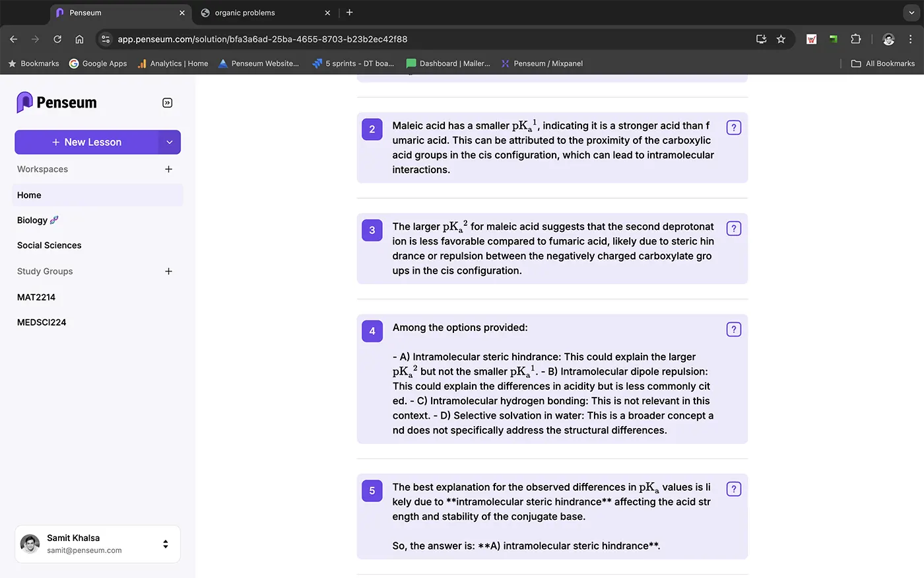Click the step 4 number badge
This screenshot has height=578, width=924.
[372, 332]
